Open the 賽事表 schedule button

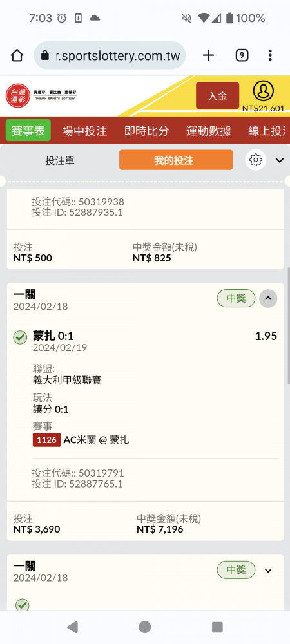pos(28,131)
